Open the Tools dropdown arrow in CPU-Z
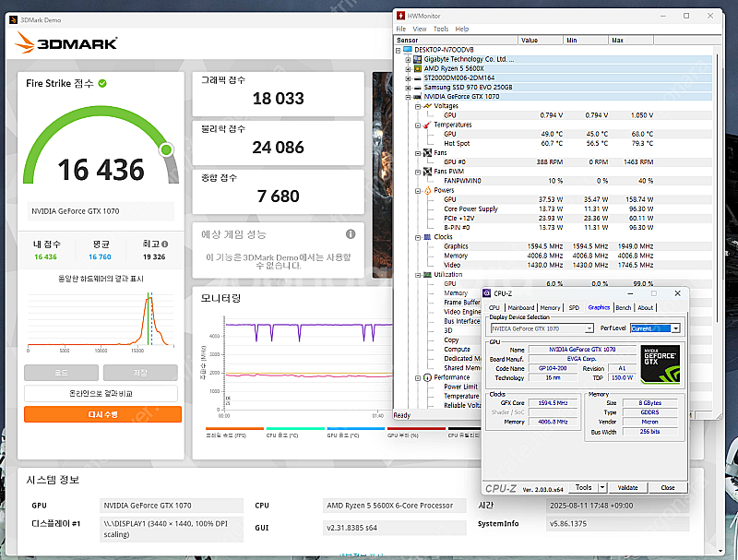Image resolution: width=738 pixels, height=560 pixels. 602,487
